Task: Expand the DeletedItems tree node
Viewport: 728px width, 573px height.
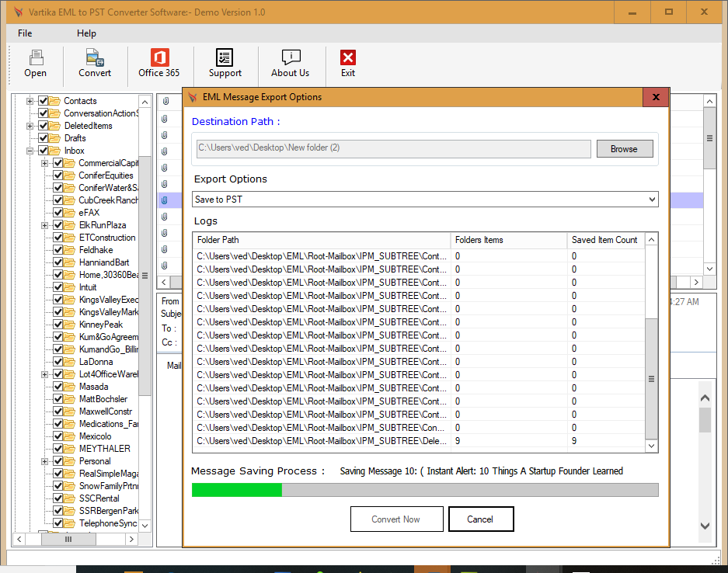Action: point(30,126)
